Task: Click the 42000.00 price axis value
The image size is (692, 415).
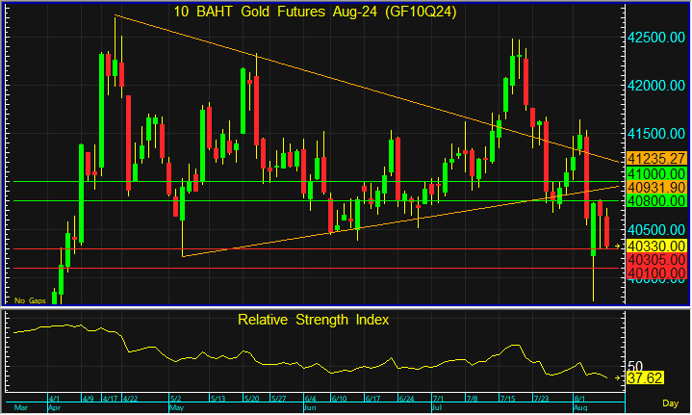Action: 656,85
